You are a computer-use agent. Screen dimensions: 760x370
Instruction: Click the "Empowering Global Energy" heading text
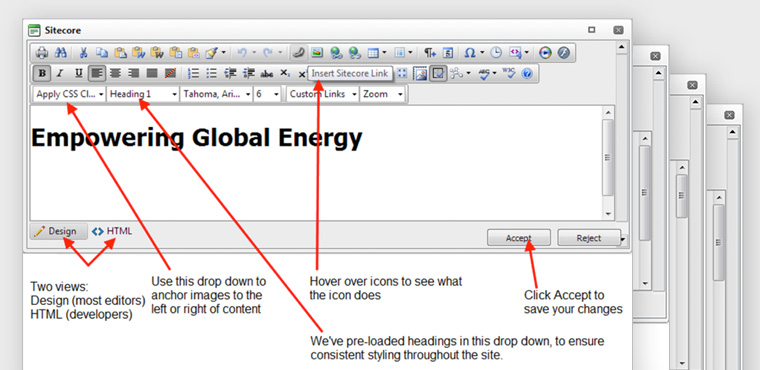click(x=196, y=138)
